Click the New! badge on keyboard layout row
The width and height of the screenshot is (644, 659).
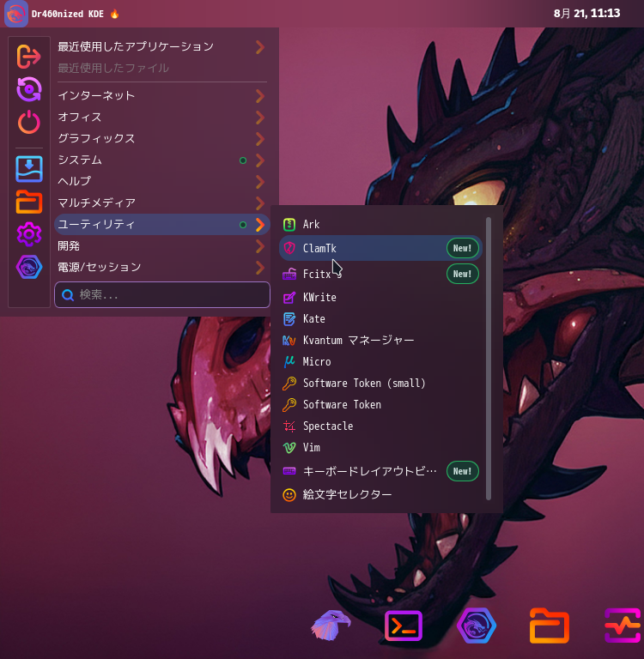coord(462,471)
